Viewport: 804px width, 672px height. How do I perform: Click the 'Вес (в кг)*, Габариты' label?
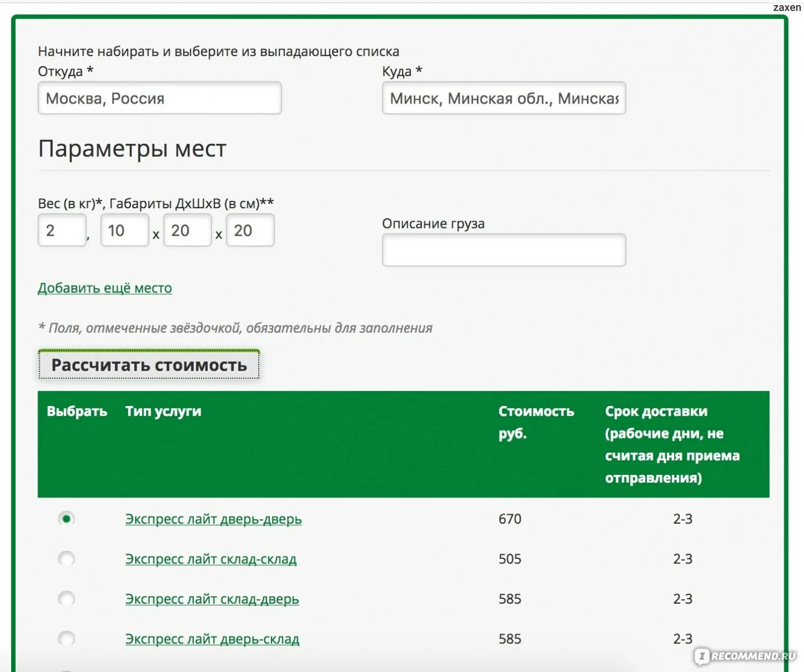click(156, 203)
